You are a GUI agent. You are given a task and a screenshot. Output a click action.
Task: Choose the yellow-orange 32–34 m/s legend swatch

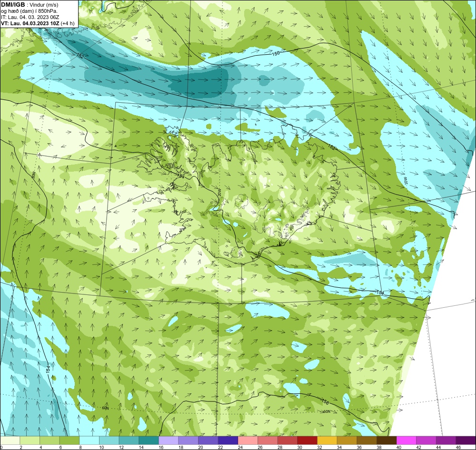pos(327,440)
